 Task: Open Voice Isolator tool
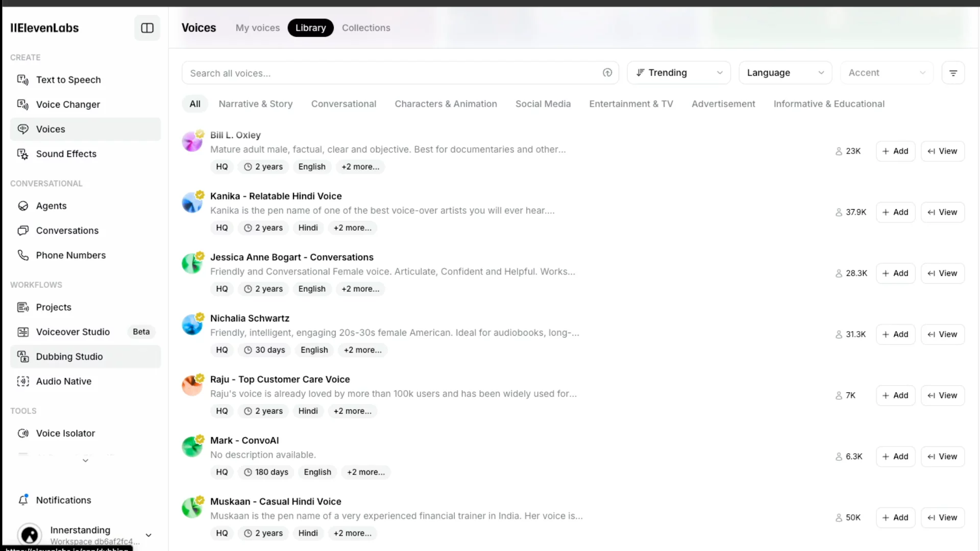tap(65, 434)
